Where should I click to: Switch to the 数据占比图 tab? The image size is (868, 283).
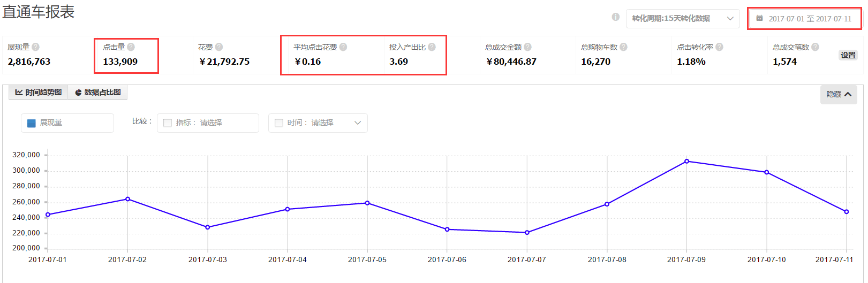pyautogui.click(x=98, y=93)
